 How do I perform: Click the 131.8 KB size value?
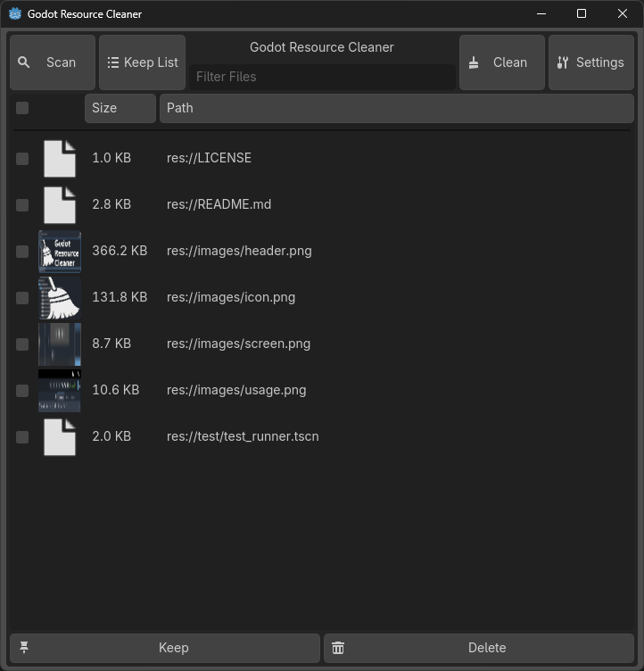(x=120, y=296)
